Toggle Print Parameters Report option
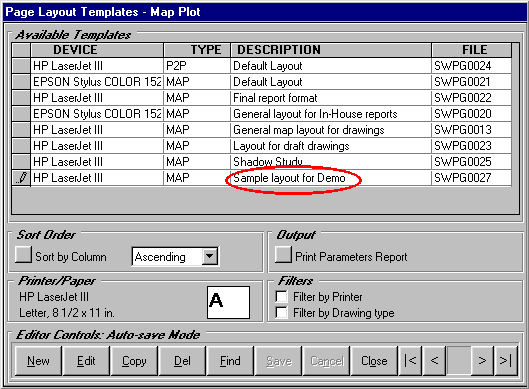 click(283, 254)
